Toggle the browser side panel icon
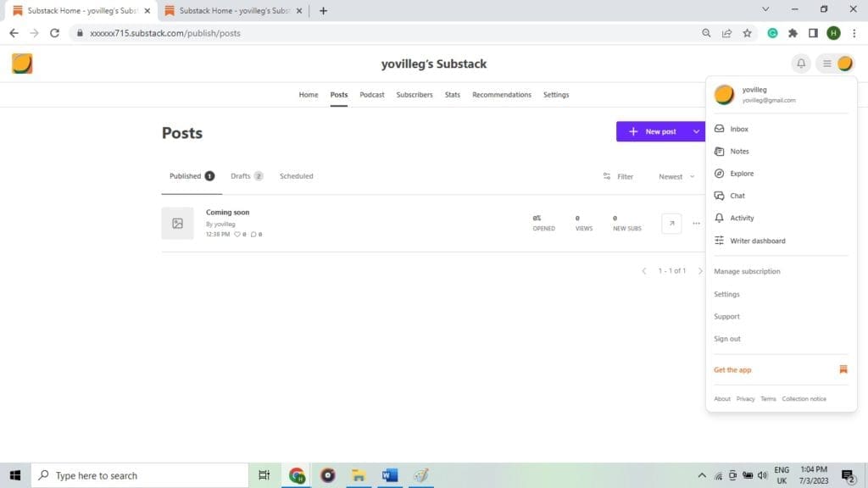The height and width of the screenshot is (488, 868). click(813, 33)
